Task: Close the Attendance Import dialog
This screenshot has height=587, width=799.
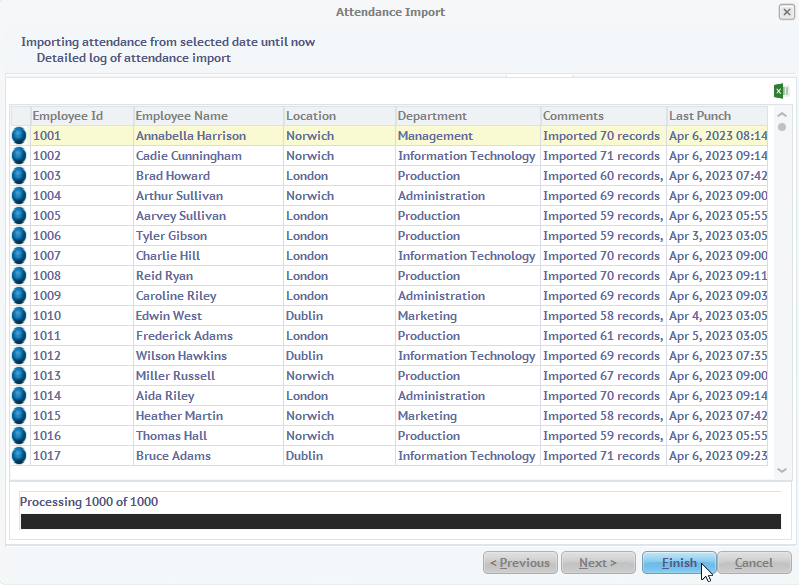Action: (786, 12)
